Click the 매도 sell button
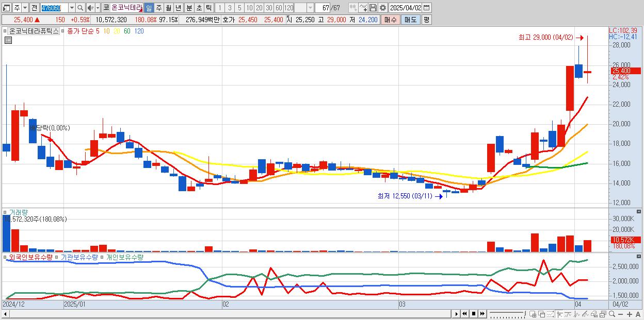The width and height of the screenshot is (644, 320). 410,20
